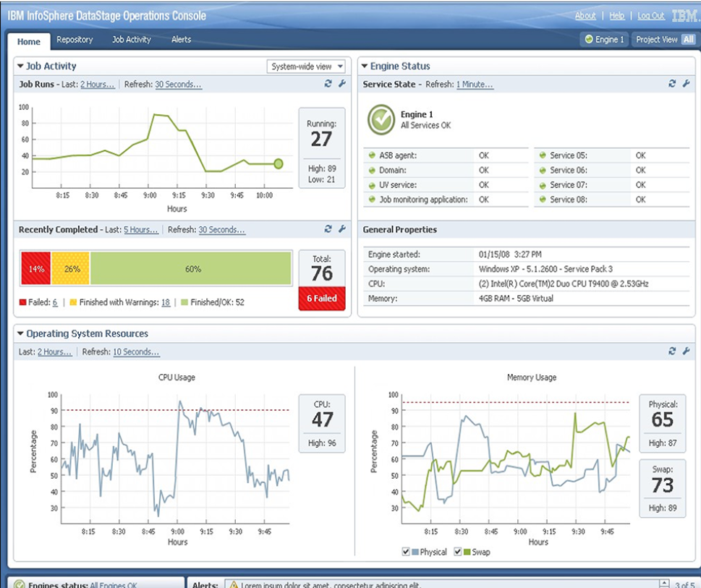Click the UV service status dot

click(372, 184)
